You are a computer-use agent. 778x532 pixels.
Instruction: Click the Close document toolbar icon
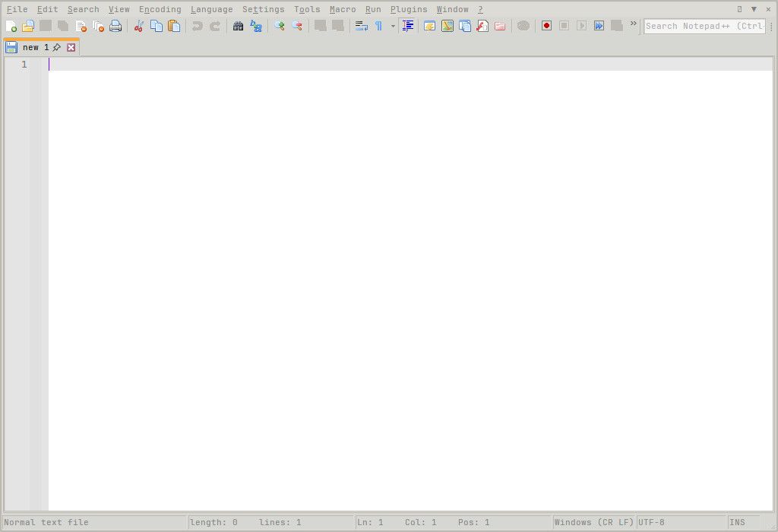[81, 26]
